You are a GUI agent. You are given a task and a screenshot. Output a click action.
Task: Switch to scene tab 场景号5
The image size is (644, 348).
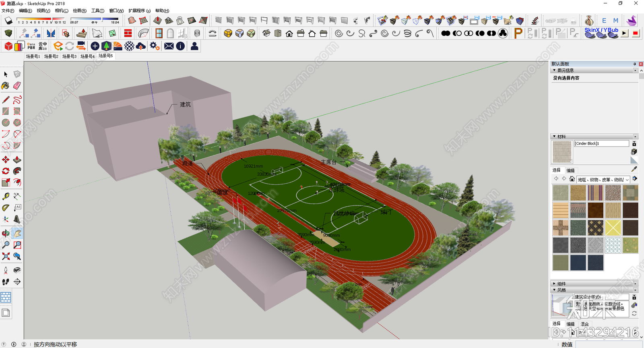[106, 56]
